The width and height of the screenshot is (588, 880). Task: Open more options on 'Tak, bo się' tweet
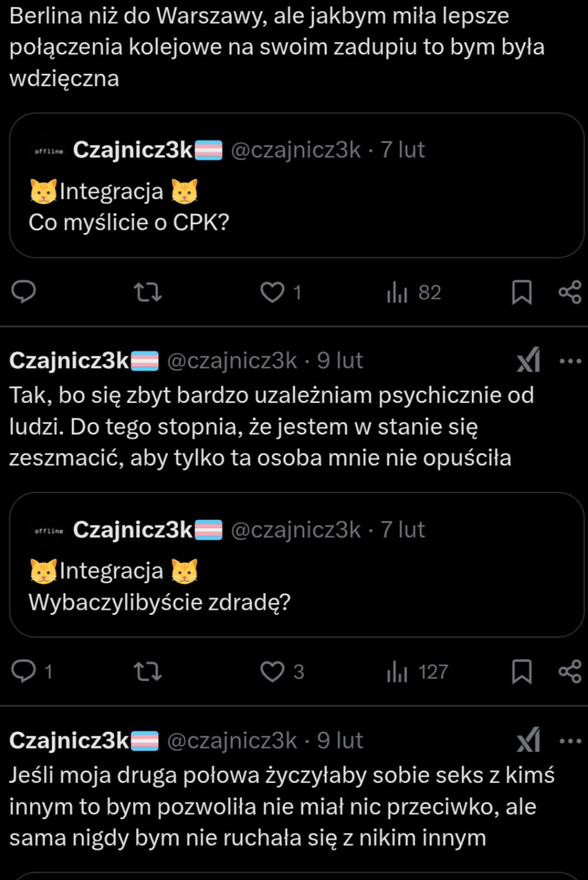[x=570, y=361]
